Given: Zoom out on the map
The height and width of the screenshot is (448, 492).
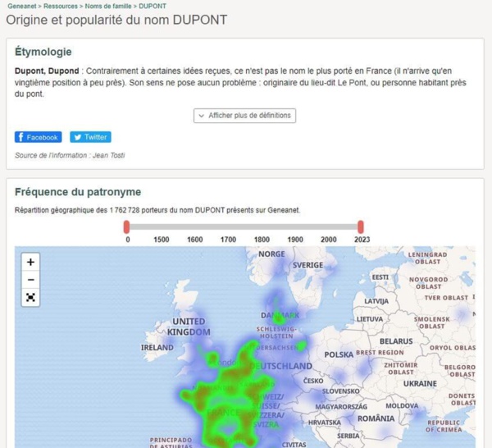Looking at the screenshot, I should tap(30, 280).
